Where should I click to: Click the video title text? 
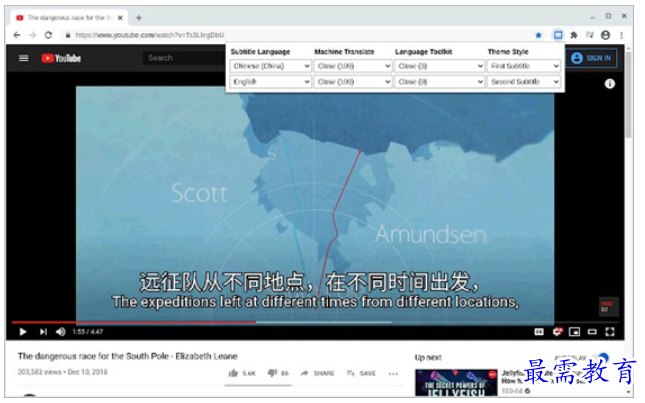128,356
